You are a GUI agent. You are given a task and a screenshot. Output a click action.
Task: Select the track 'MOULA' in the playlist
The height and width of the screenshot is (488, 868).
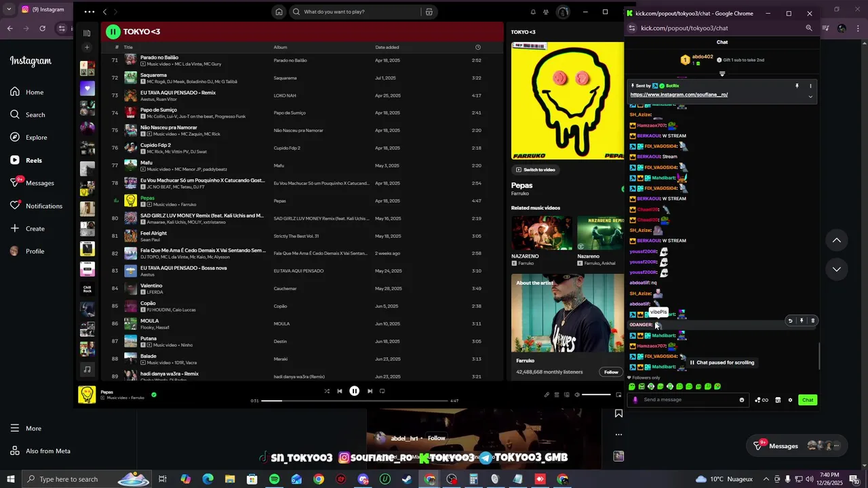point(301,324)
